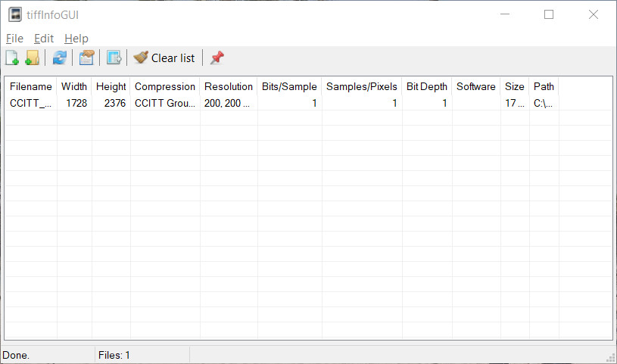Click the Software column header
617x364 pixels.
pyautogui.click(x=476, y=86)
